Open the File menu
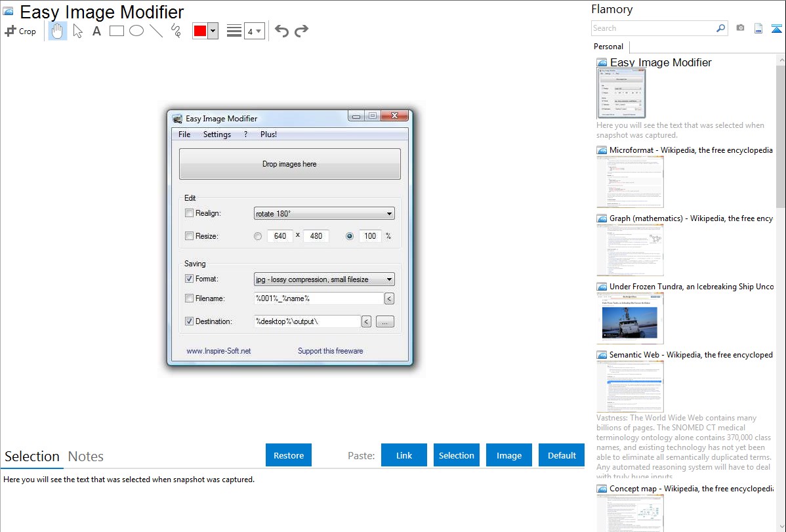 point(184,134)
